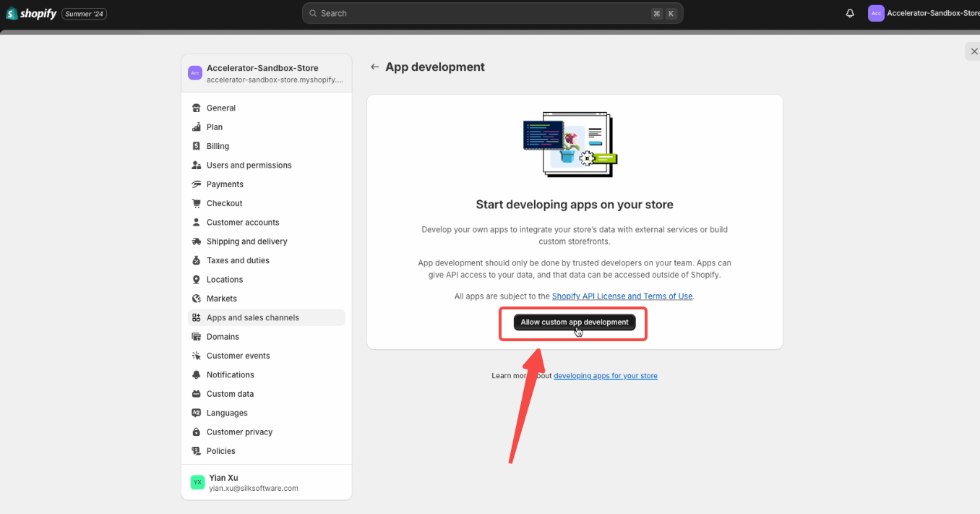The image size is (980, 514).
Task: Click the Plan chart icon
Action: (196, 127)
